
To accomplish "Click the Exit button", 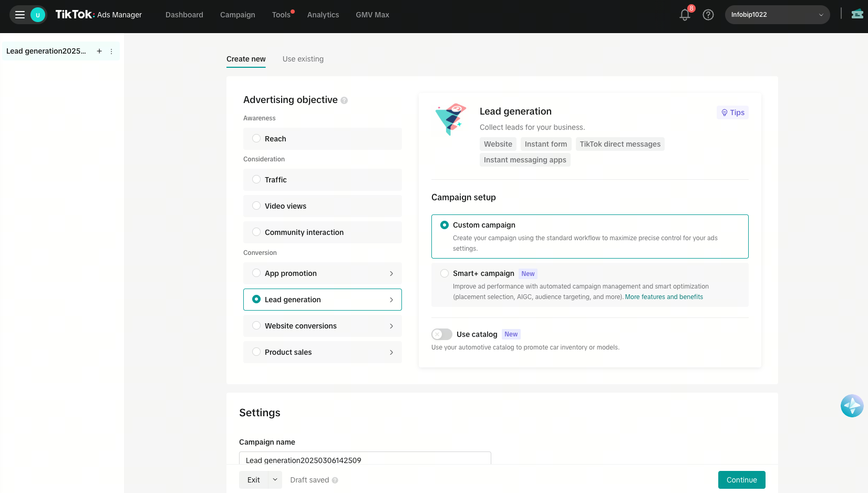I will (253, 480).
